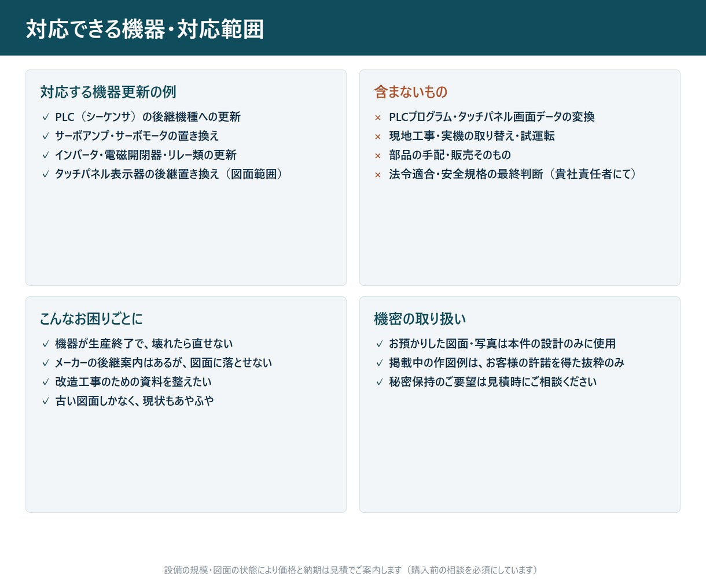The width and height of the screenshot is (706, 588).
Task: Click the cross mark beside 法令適合・安全規格
Action: [378, 175]
